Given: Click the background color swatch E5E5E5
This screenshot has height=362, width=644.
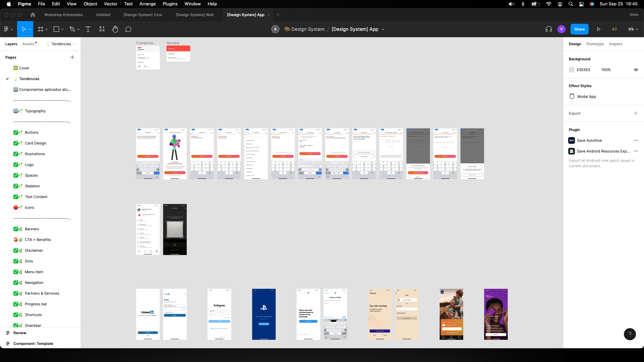Looking at the screenshot, I should coord(572,70).
